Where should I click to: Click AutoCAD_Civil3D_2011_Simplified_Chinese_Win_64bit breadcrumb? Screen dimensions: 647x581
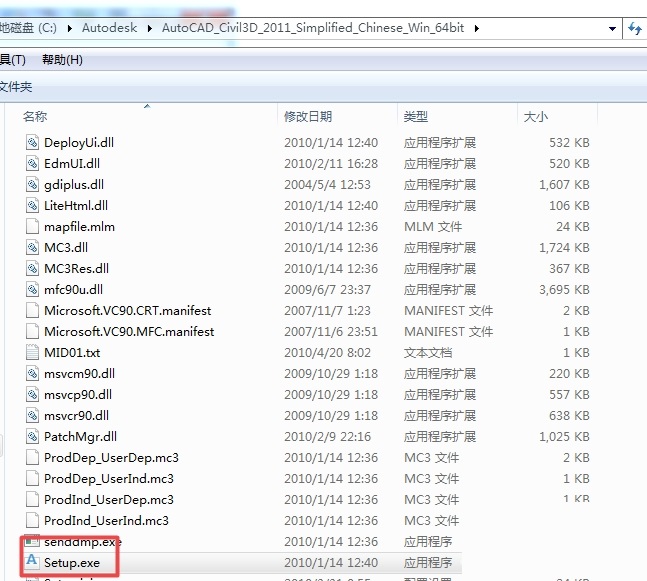(313, 28)
